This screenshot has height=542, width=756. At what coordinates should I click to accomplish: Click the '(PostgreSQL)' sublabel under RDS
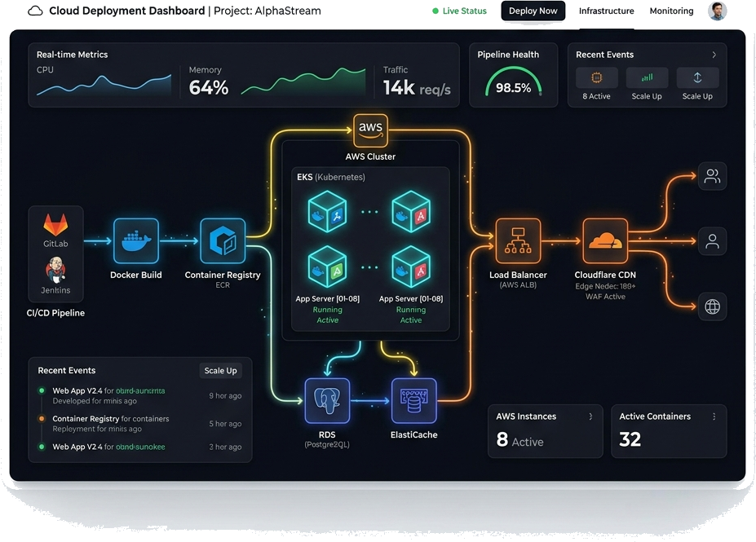coord(327,444)
